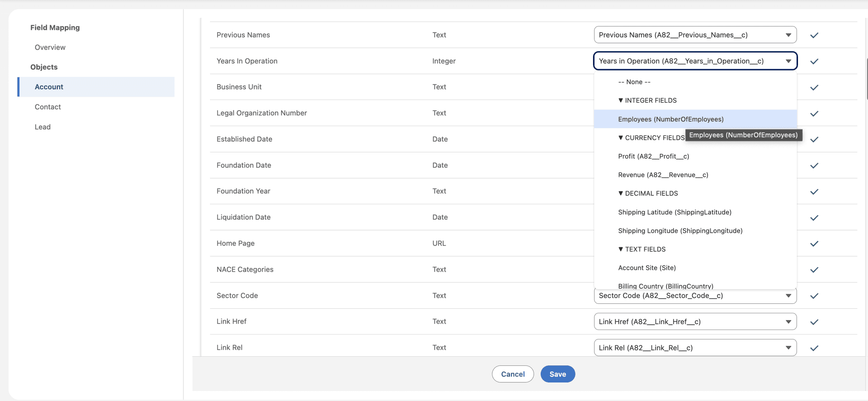Click the Home Page field label

point(236,243)
